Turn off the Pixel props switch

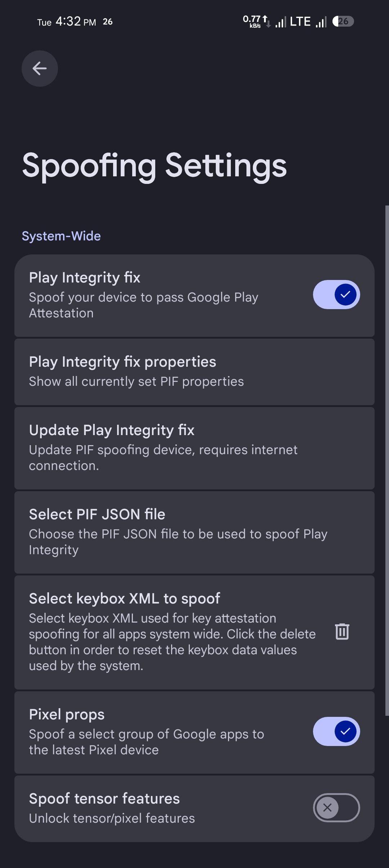tap(336, 732)
